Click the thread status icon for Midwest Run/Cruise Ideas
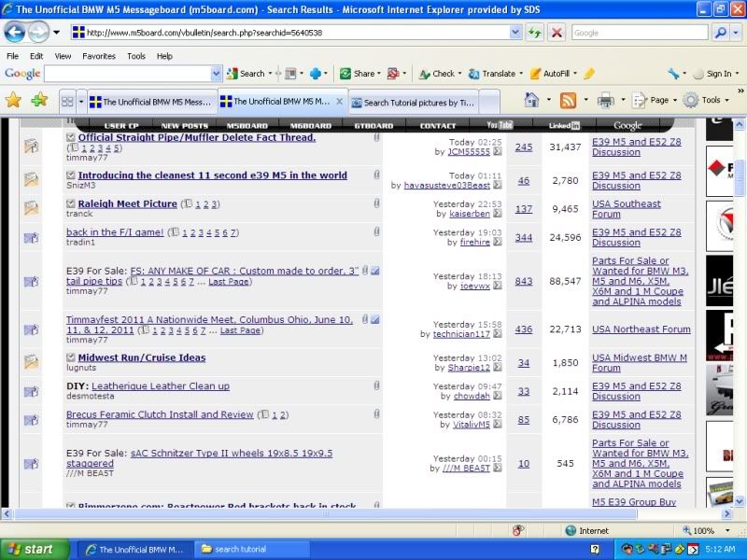 [x=31, y=362]
